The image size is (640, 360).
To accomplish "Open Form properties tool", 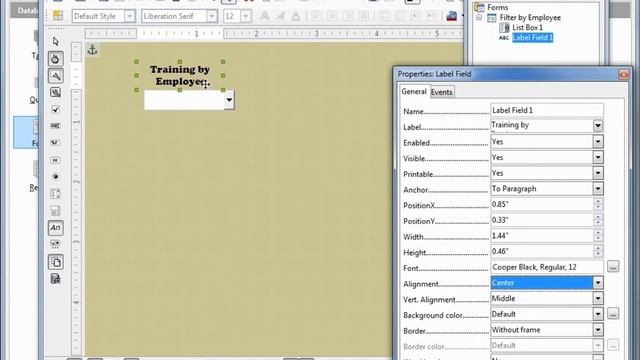I will coord(56,92).
